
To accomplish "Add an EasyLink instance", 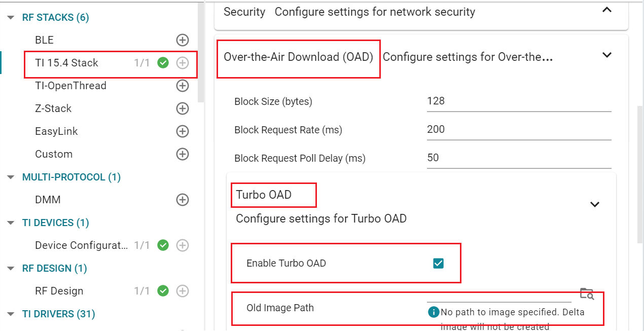I will click(182, 131).
